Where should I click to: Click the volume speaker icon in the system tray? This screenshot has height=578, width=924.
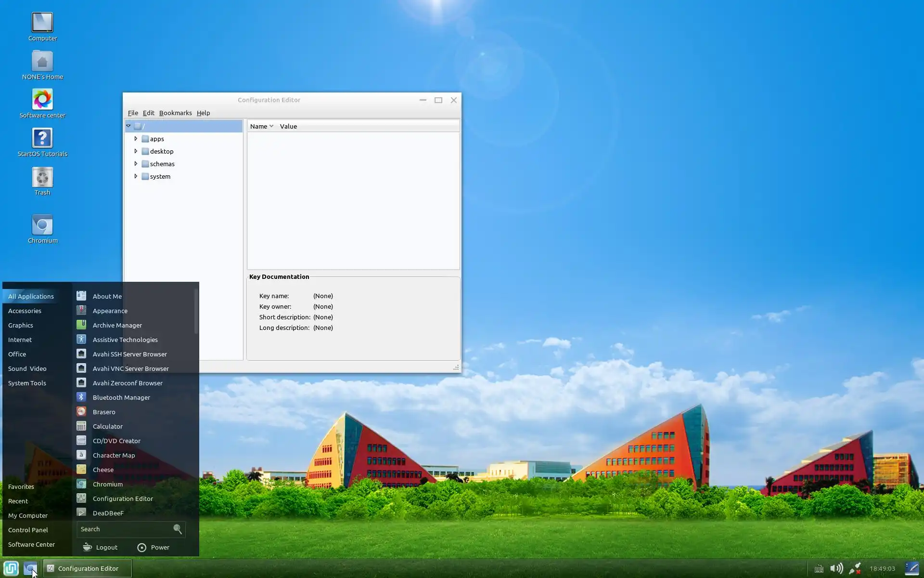[x=836, y=568]
